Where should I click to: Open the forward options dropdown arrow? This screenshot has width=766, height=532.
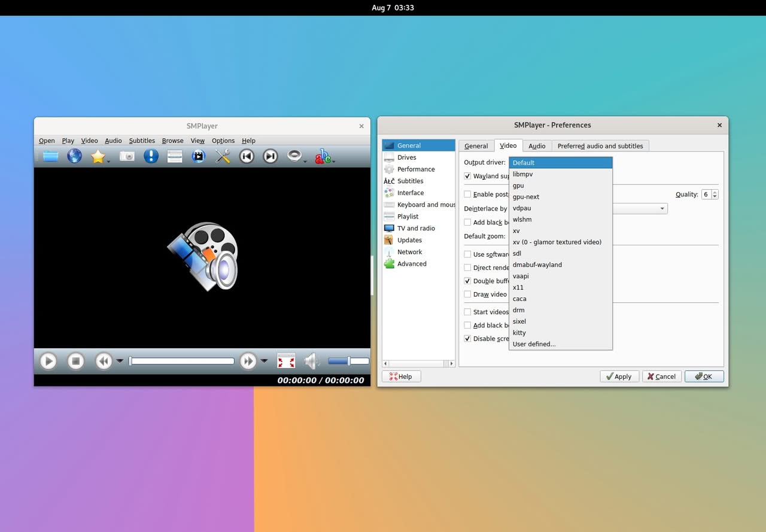[264, 361]
